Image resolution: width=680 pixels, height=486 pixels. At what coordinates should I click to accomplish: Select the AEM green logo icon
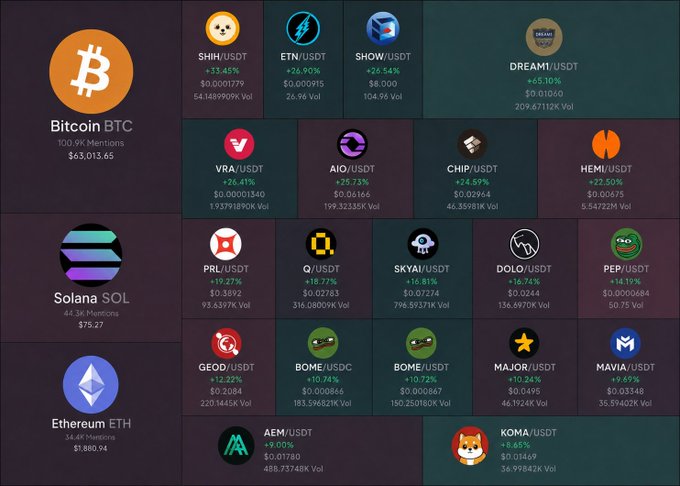pyautogui.click(x=236, y=446)
